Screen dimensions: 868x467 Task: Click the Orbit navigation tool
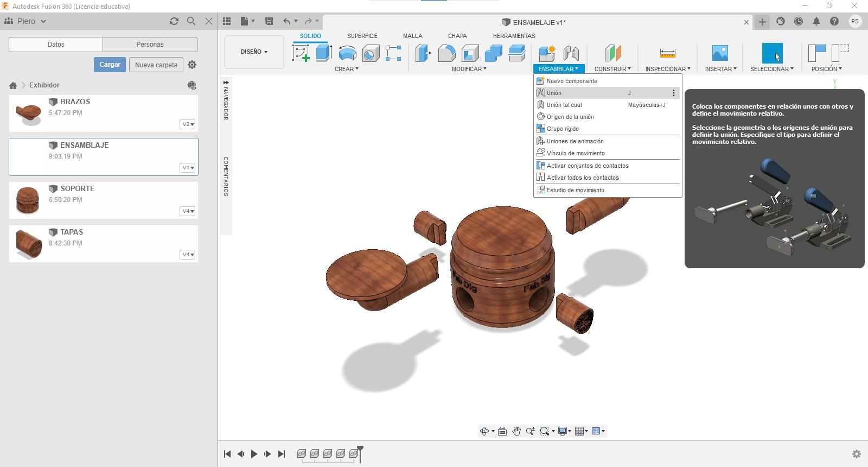484,431
